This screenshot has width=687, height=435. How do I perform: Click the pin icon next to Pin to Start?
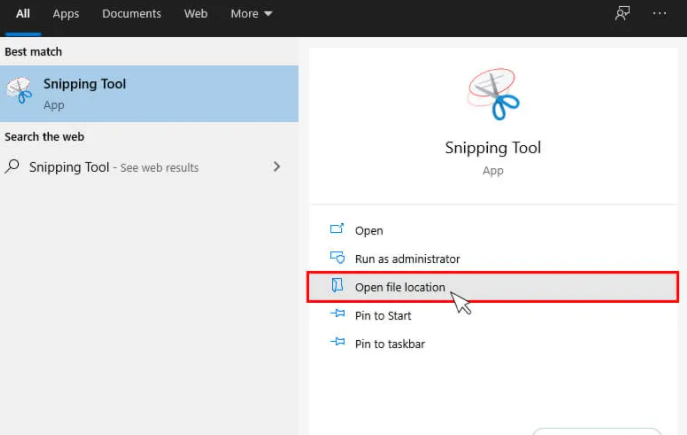(x=337, y=313)
